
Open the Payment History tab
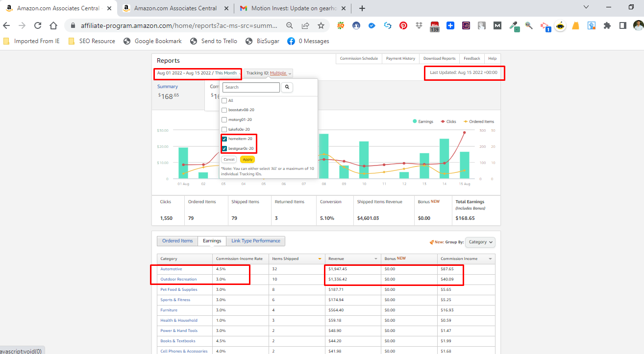click(x=400, y=58)
